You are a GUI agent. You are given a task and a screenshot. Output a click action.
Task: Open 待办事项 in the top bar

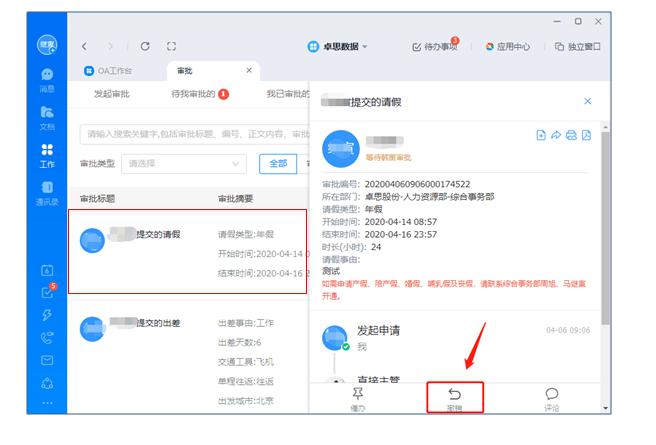[x=436, y=46]
